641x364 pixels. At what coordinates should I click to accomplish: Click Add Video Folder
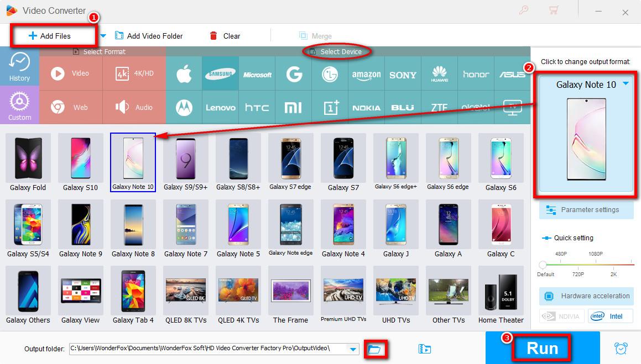click(149, 36)
